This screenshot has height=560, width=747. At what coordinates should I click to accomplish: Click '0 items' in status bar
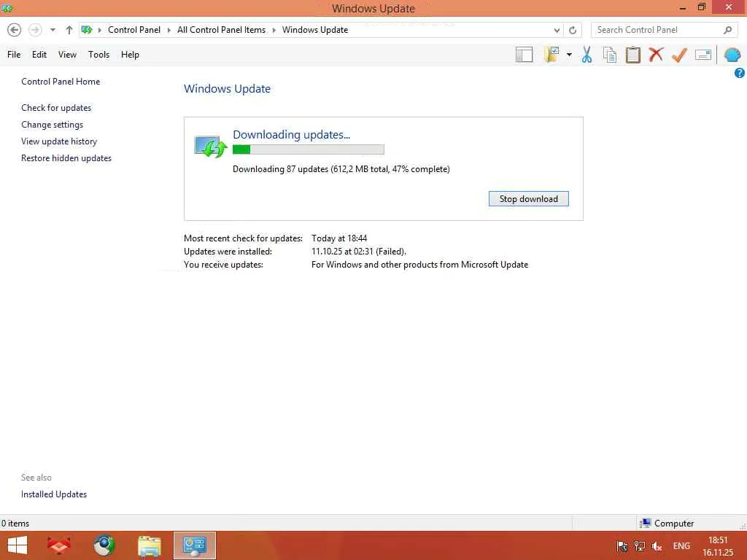click(15, 524)
